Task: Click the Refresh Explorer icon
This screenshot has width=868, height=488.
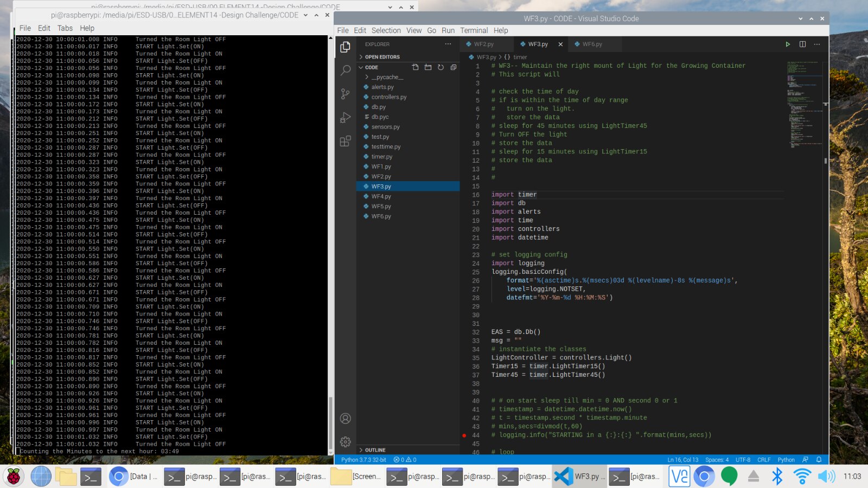Action: coord(441,67)
